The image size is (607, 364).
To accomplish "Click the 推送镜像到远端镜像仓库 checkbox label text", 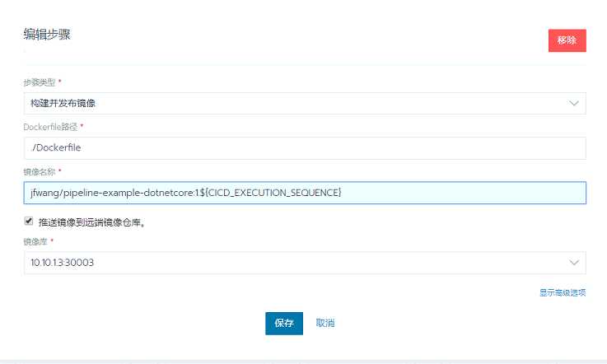I will click(x=92, y=222).
